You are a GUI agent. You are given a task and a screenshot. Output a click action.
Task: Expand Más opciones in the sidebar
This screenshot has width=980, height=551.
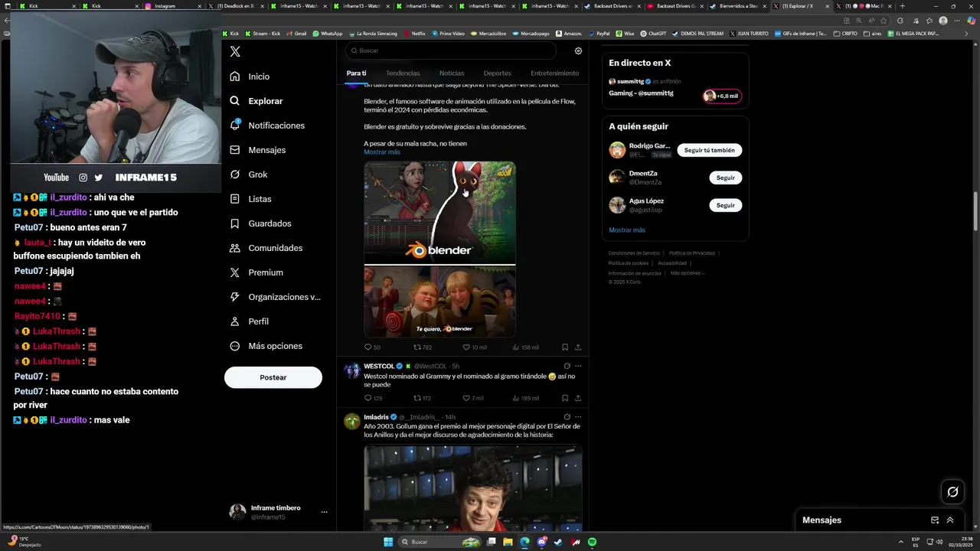tap(266, 346)
